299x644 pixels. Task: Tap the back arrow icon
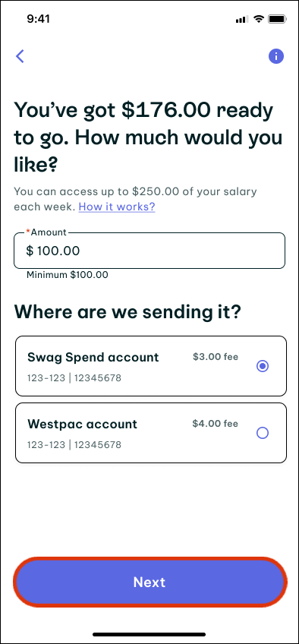(20, 56)
